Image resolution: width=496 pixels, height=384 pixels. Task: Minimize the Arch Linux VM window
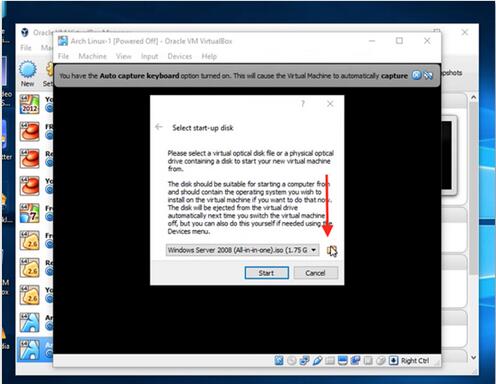tap(372, 41)
